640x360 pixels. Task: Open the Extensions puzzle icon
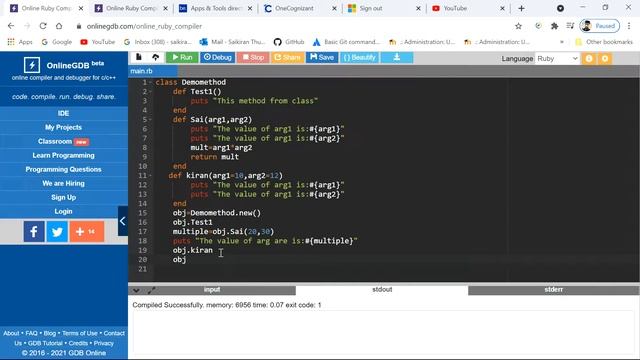point(554,26)
